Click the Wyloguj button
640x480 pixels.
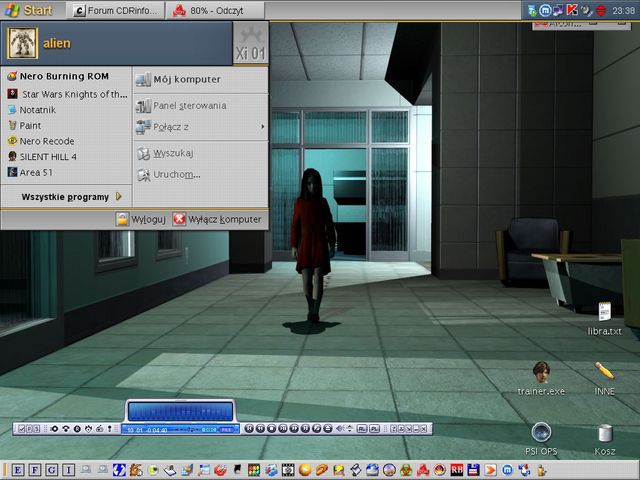tap(140, 219)
